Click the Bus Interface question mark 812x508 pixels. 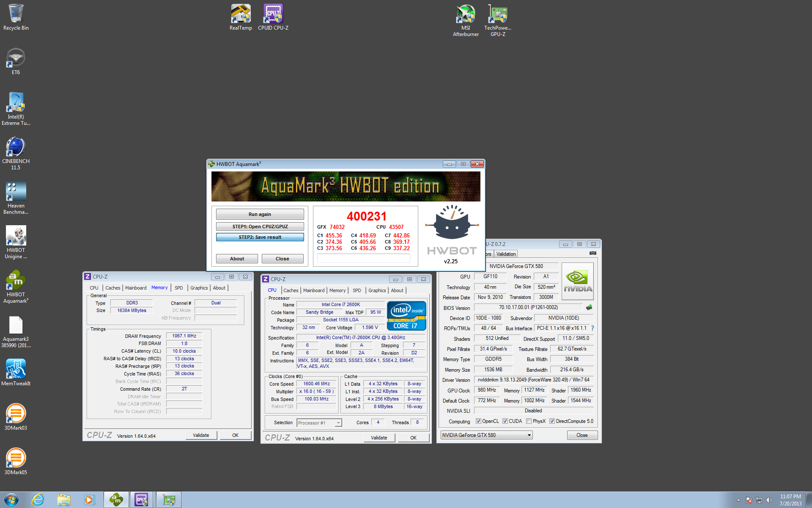point(593,328)
